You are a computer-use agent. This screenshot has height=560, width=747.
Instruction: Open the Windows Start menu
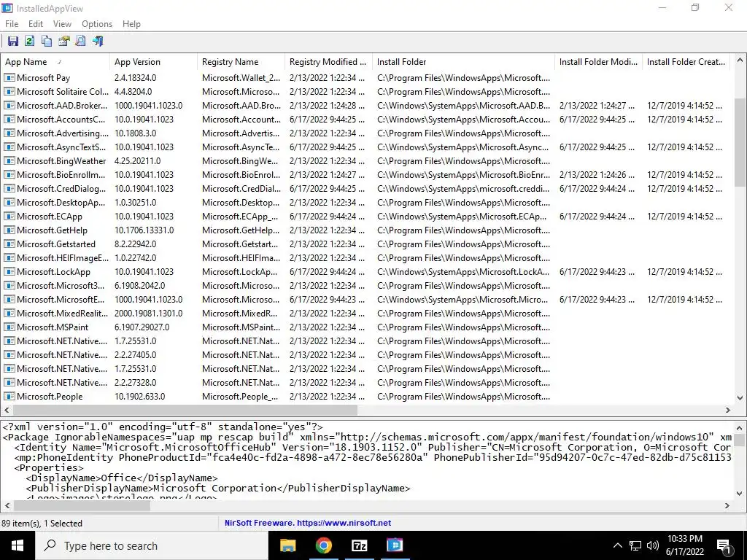[x=18, y=545]
